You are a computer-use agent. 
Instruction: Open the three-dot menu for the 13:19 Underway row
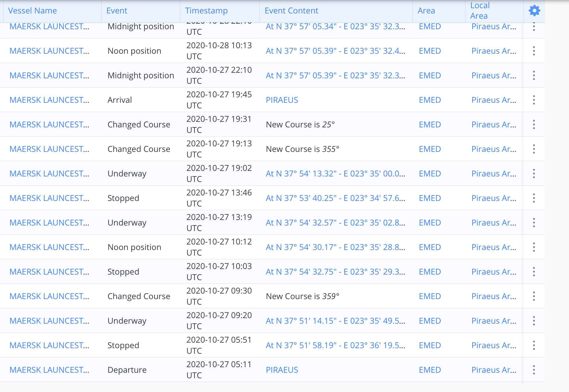coord(534,223)
